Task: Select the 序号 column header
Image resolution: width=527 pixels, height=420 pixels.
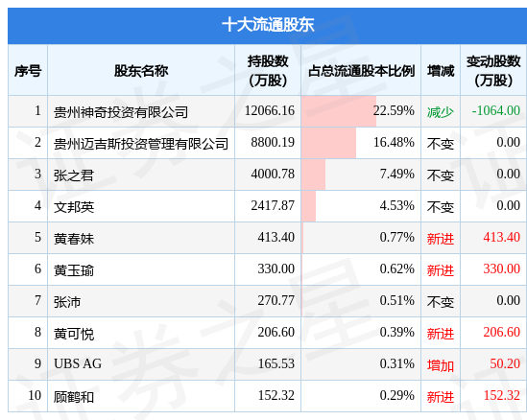Action: point(28,71)
